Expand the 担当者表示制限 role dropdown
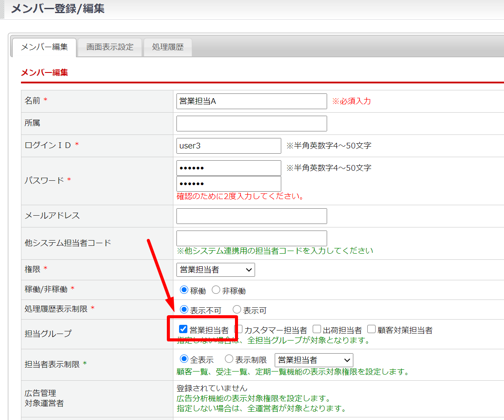 314,360
